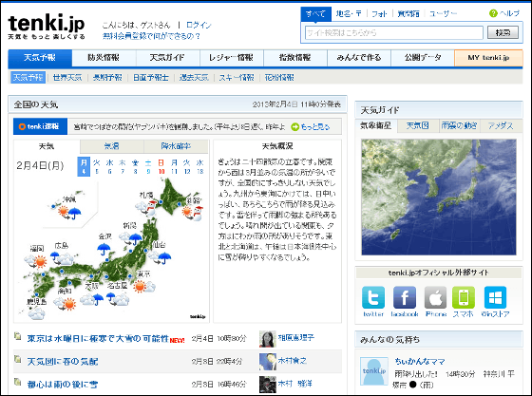The height and width of the screenshot is (396, 532).
Task: Open the 世界天気 sub-navigation link
Action: (x=67, y=78)
